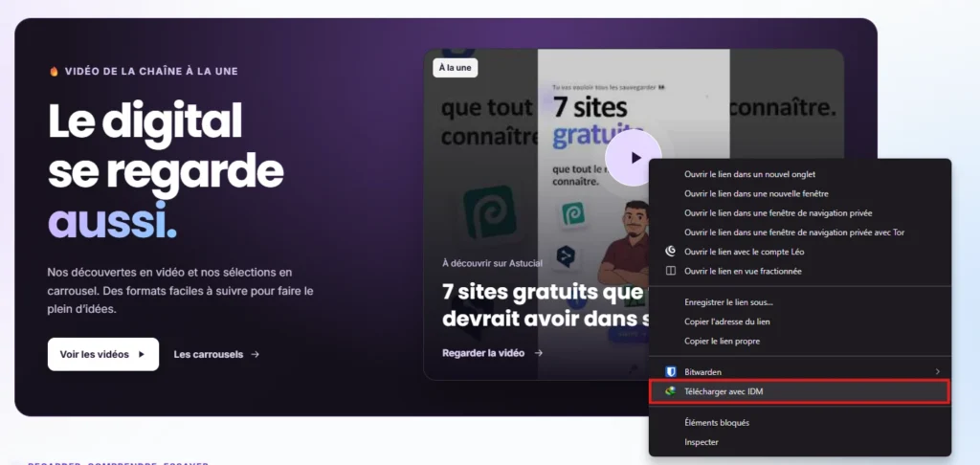The height and width of the screenshot is (465, 980).
Task: Expand the Bitwarden submenu arrow
Action: point(938,372)
